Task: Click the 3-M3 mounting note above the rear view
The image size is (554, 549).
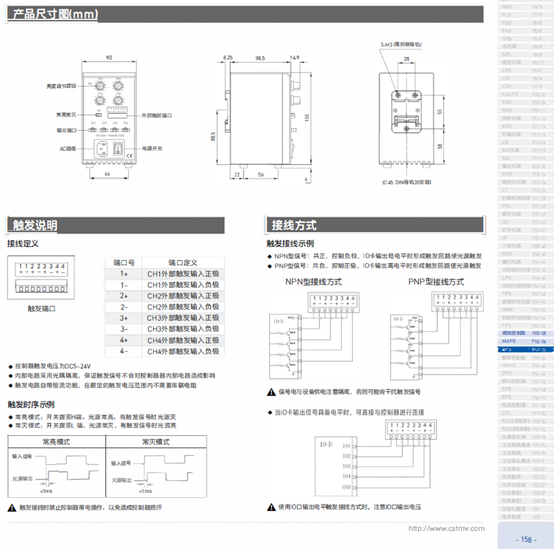Action: 401,45
